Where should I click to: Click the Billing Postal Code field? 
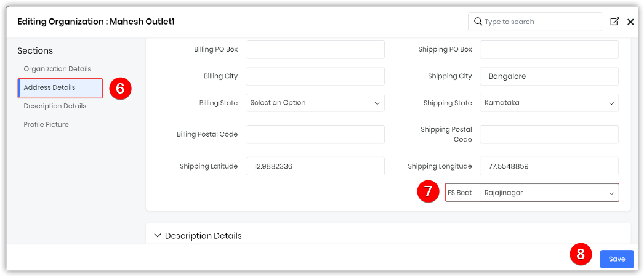tap(315, 134)
